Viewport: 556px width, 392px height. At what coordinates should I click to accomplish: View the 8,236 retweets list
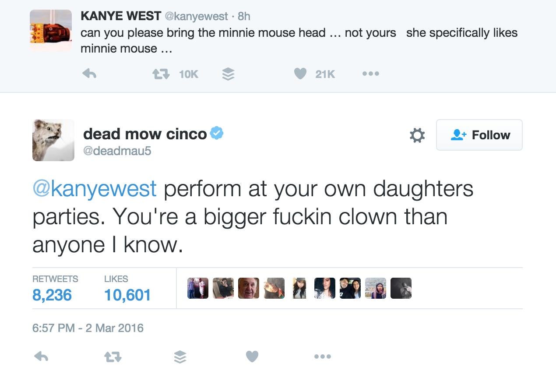(52, 295)
